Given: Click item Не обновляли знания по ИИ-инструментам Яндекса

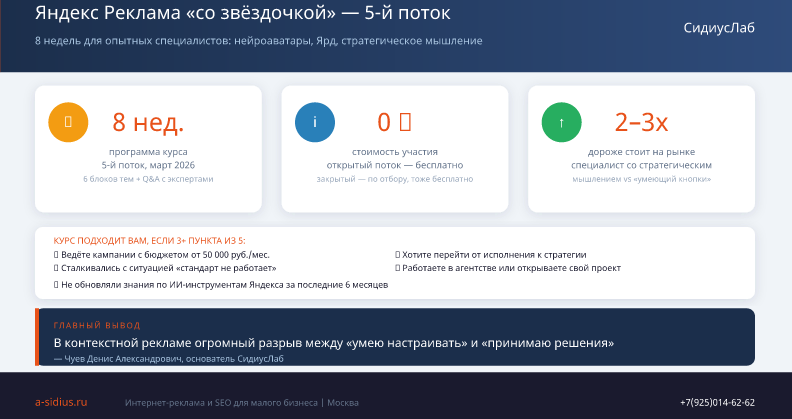Looking at the screenshot, I should click(x=221, y=285).
